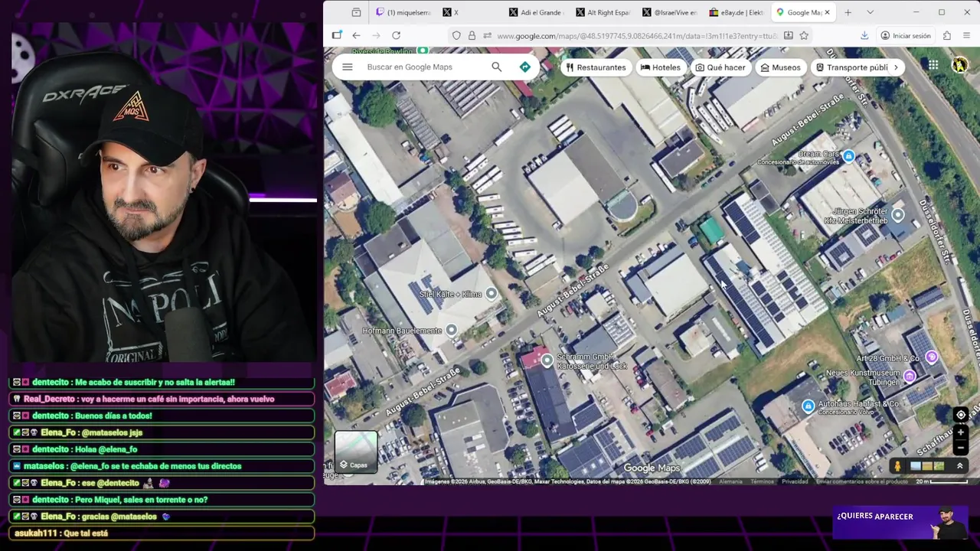Select the Museos chip
980x551 pixels.
tap(779, 67)
